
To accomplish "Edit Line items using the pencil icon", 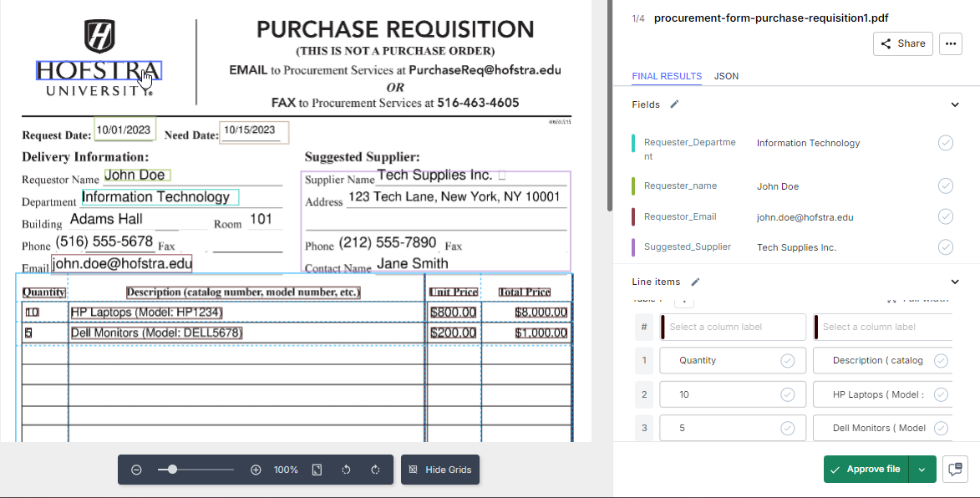I will (x=693, y=282).
